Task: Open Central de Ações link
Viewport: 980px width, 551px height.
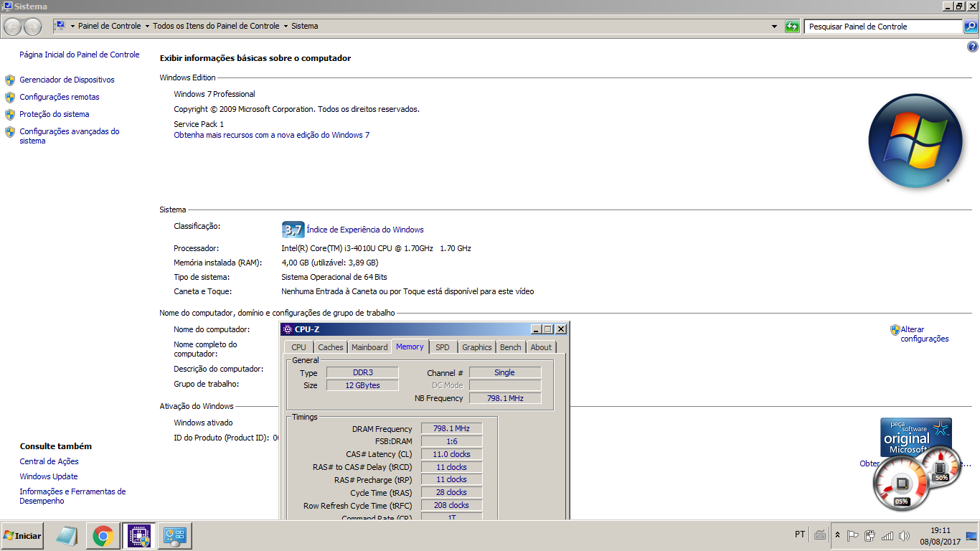Action: point(50,461)
